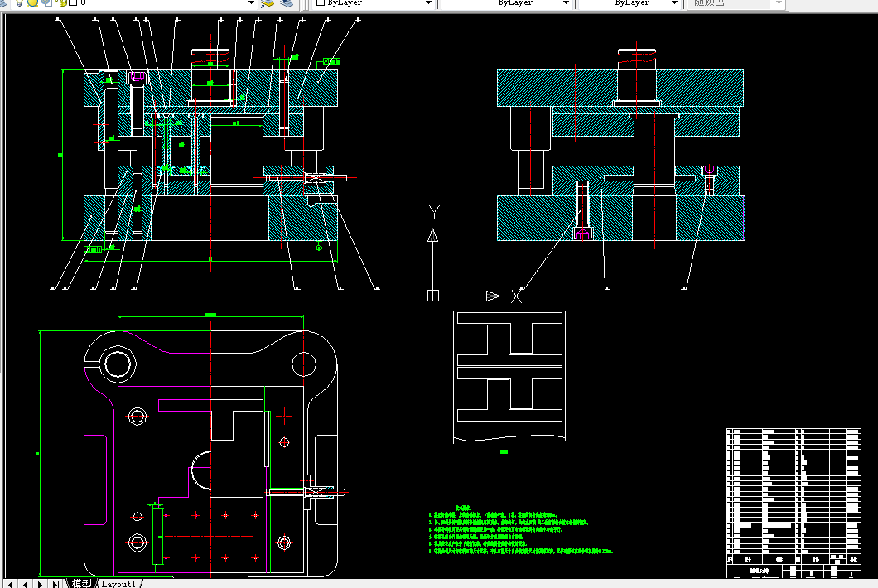Open the layer control dropdown list
This screenshot has width=878, height=588.
(252, 2)
